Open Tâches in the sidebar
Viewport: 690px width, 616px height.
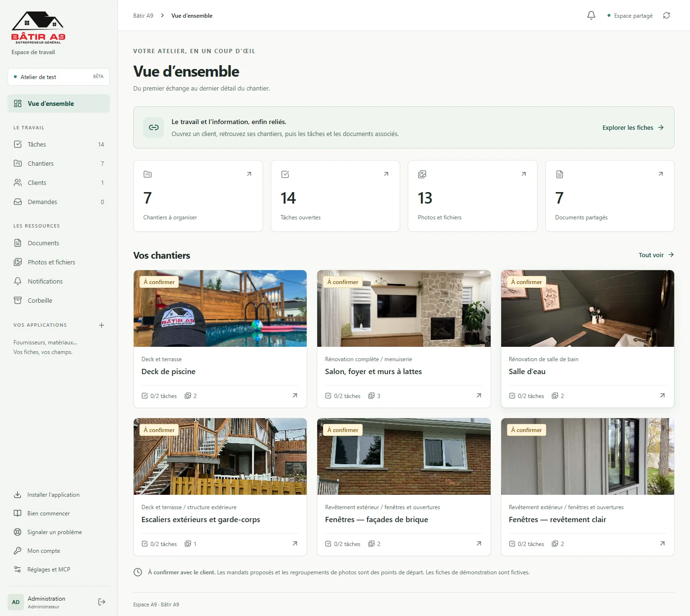pos(58,144)
